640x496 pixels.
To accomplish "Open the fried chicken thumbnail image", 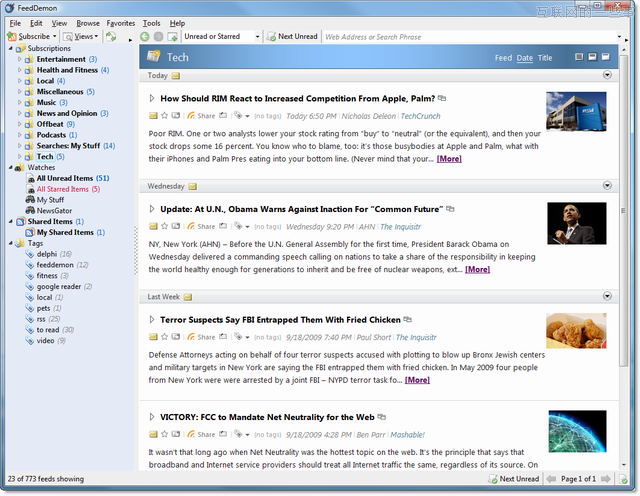I will [x=576, y=330].
